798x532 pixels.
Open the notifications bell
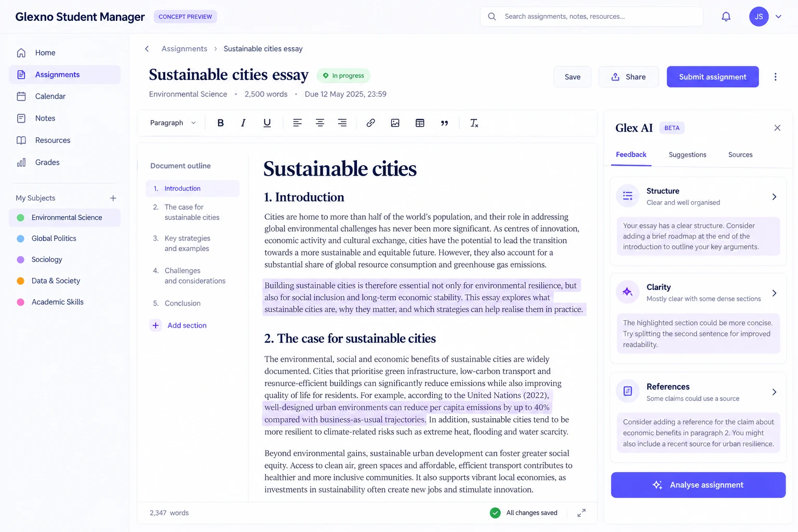coord(726,17)
